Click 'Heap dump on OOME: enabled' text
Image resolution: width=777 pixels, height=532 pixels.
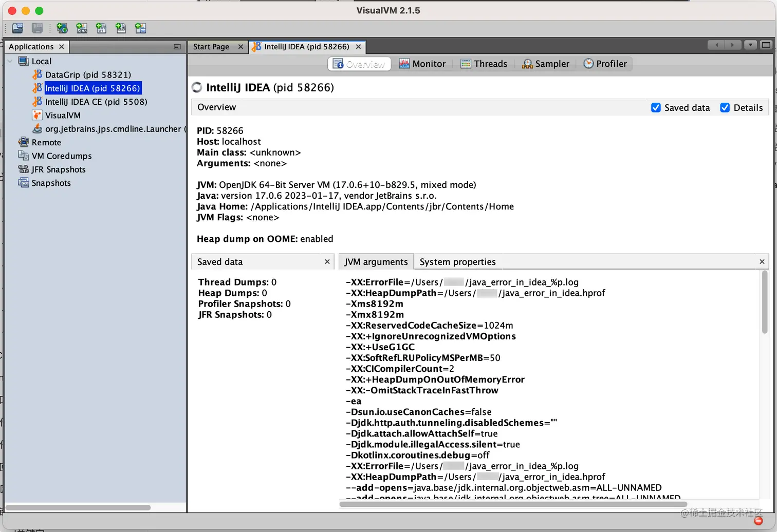coord(265,239)
